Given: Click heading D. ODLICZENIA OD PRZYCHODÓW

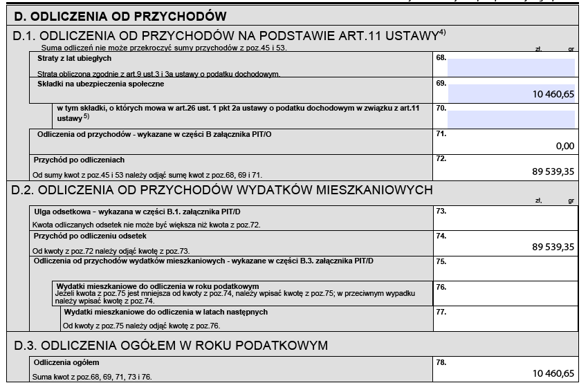Looking at the screenshot, I should tap(120, 17).
